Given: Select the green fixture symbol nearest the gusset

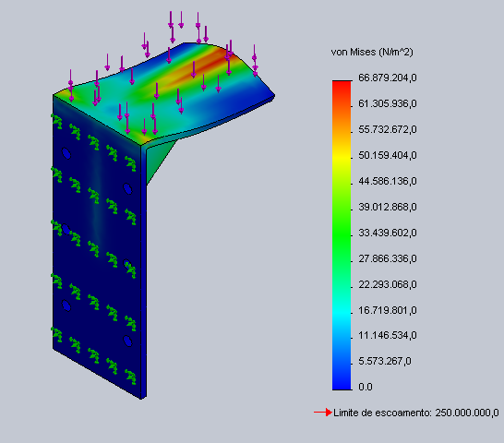Looking at the screenshot, I should point(130,163).
